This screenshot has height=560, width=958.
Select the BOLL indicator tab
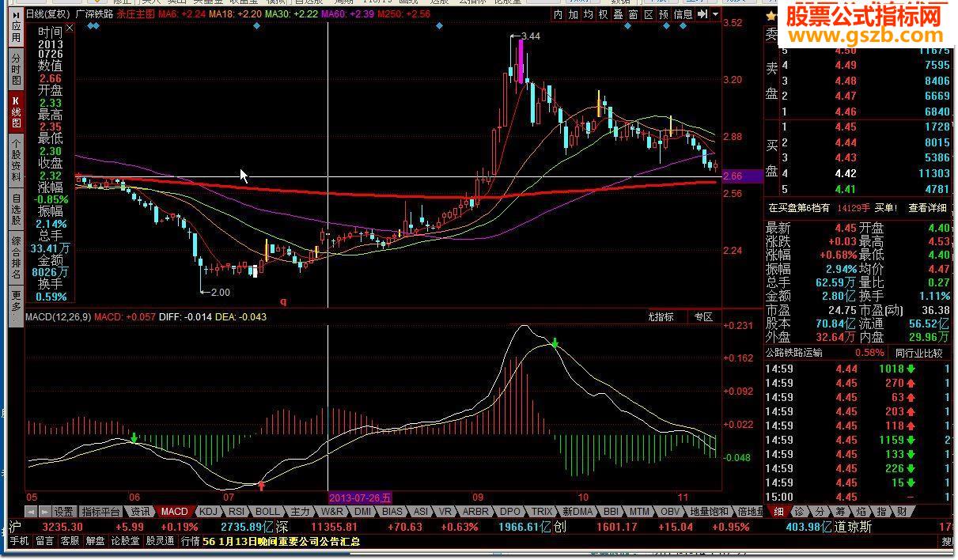pos(267,511)
